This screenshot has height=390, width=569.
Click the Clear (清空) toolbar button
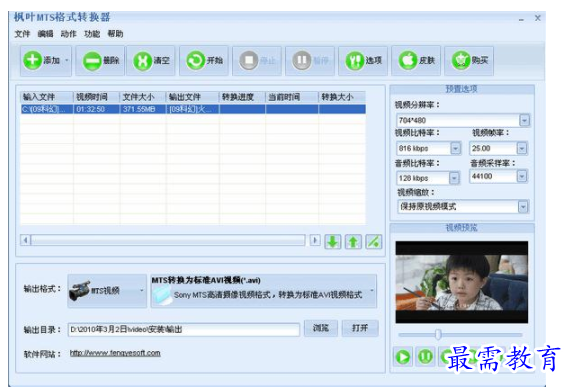151,61
